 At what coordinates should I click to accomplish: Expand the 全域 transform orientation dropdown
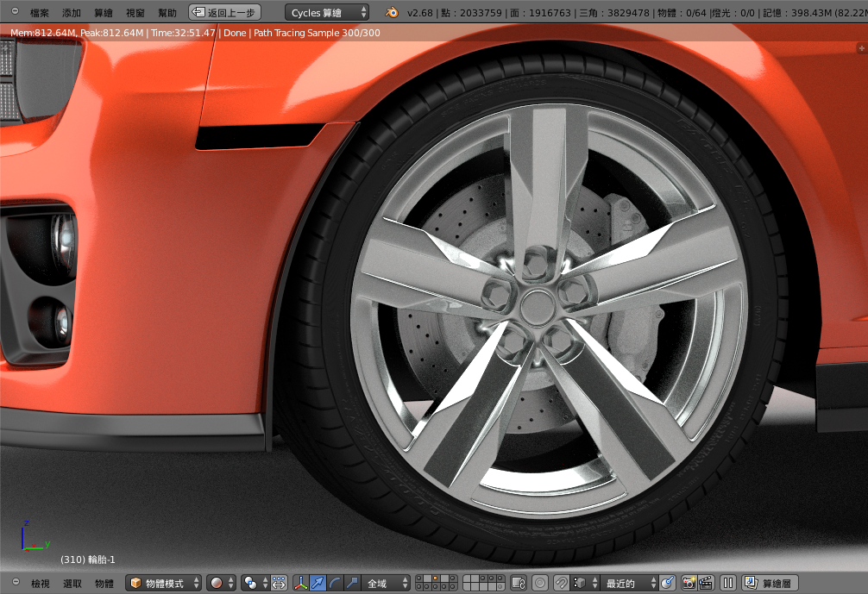(x=385, y=584)
